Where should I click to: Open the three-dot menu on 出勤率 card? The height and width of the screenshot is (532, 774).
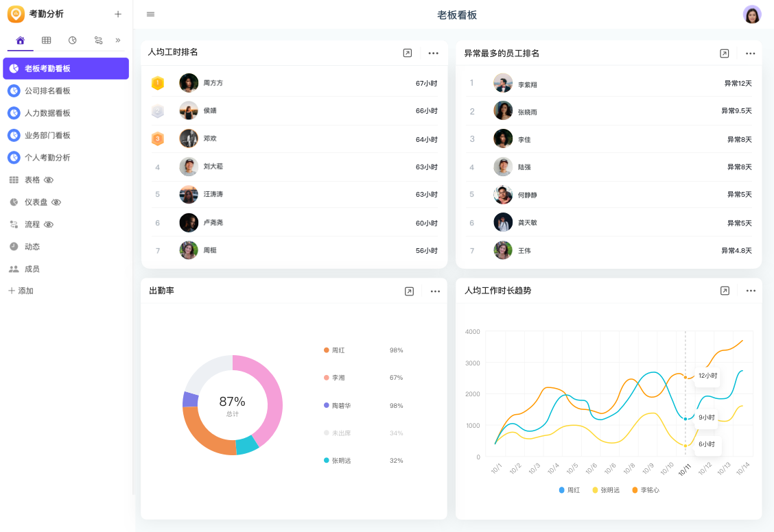pos(435,291)
